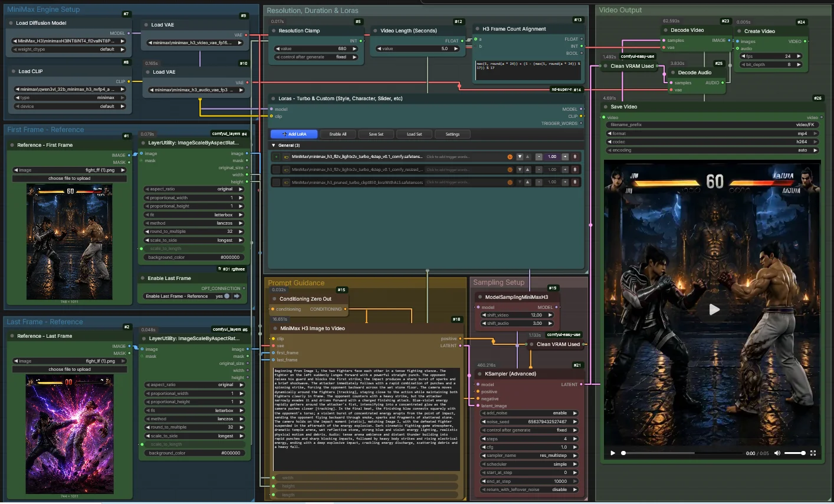Delete the third pruned_turbo LoRA row
The image size is (834, 504).
point(575,182)
